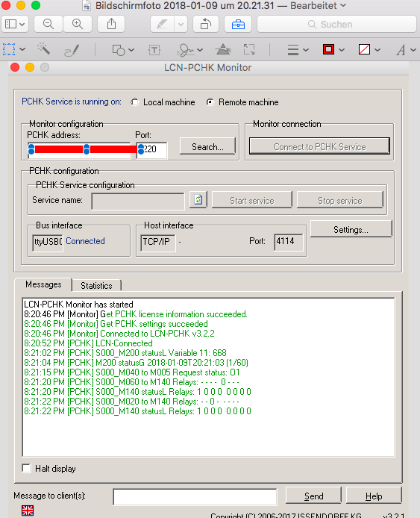Rotate the image with the rotate icon
Viewport: 420px width, 518px height.
click(206, 24)
